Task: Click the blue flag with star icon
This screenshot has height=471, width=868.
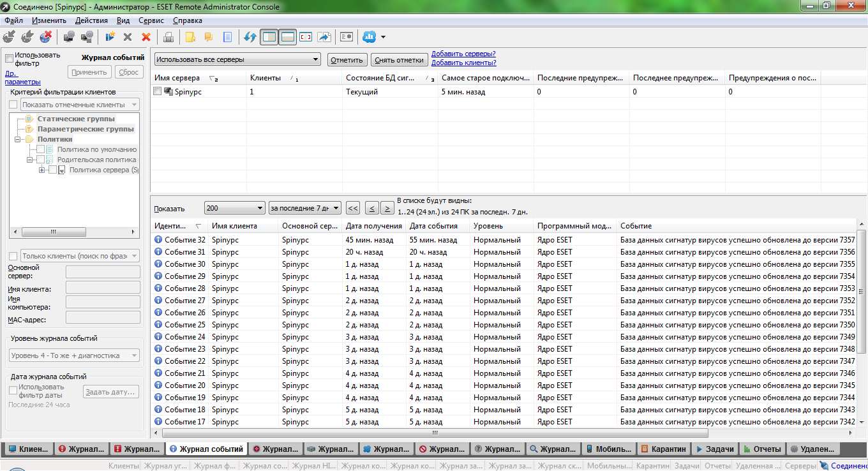Action: [x=110, y=37]
